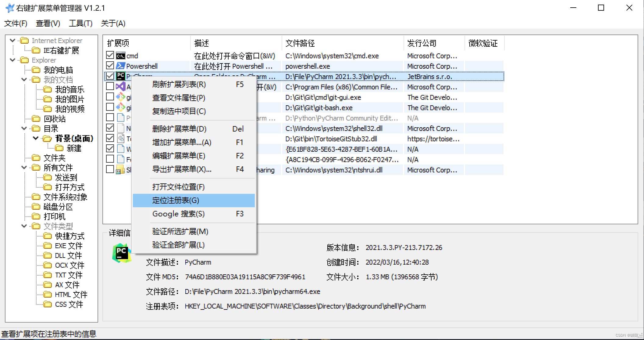This screenshot has width=644, height=340.
Task: Uncheck the cmd extension checkbox
Action: pos(110,55)
